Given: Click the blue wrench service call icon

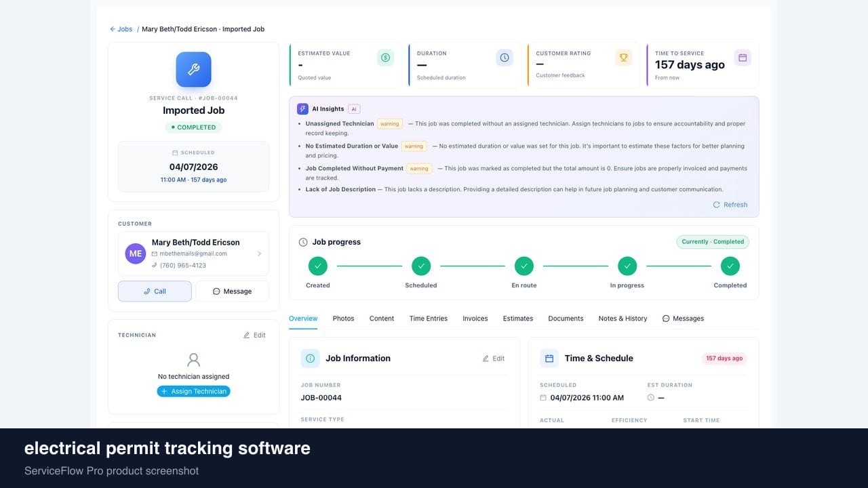Looking at the screenshot, I should coord(193,69).
